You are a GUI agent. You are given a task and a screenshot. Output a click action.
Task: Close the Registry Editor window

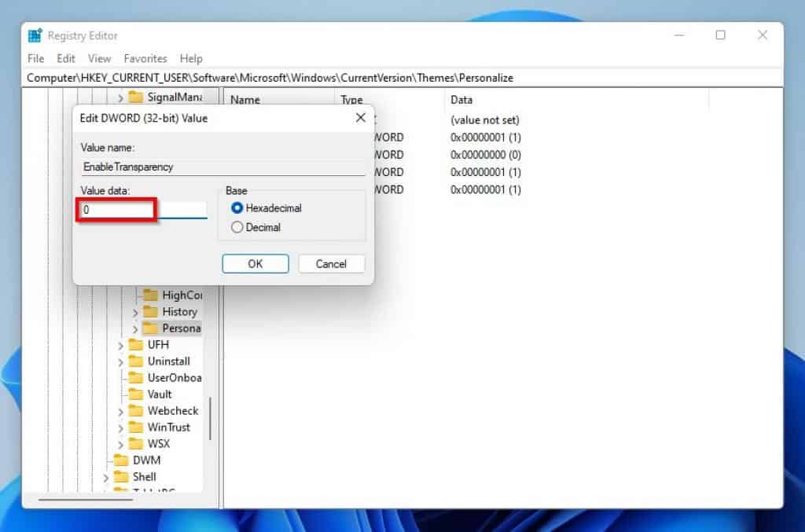[x=763, y=35]
